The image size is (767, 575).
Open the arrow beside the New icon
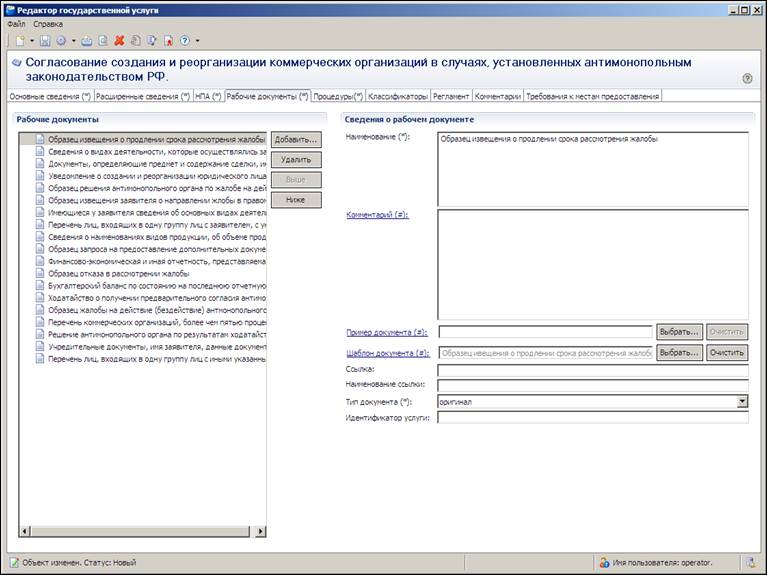tap(32, 41)
